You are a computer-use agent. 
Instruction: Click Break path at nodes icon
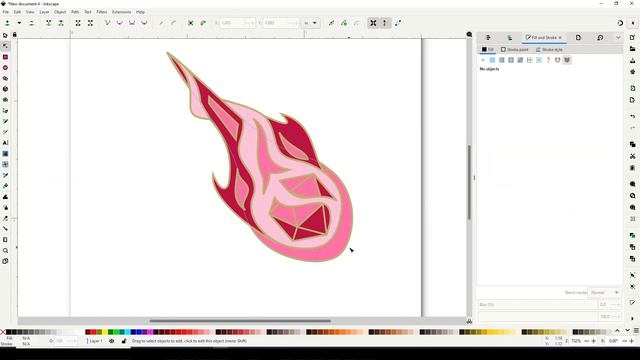61,23
